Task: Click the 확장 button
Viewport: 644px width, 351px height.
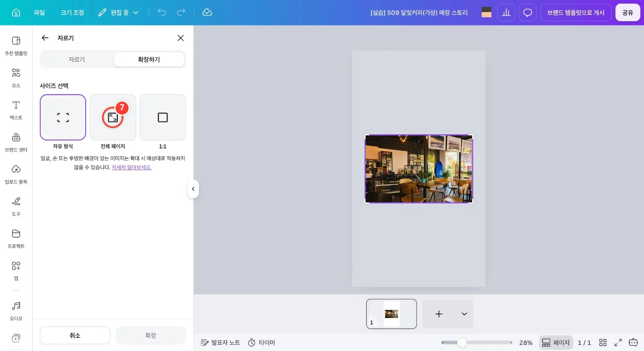Action: (x=151, y=335)
